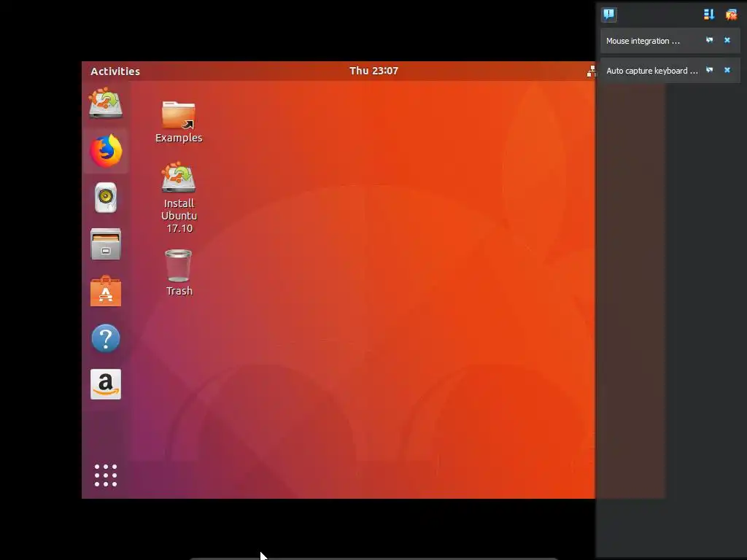
Task: Open the Help question mark icon
Action: click(x=106, y=338)
